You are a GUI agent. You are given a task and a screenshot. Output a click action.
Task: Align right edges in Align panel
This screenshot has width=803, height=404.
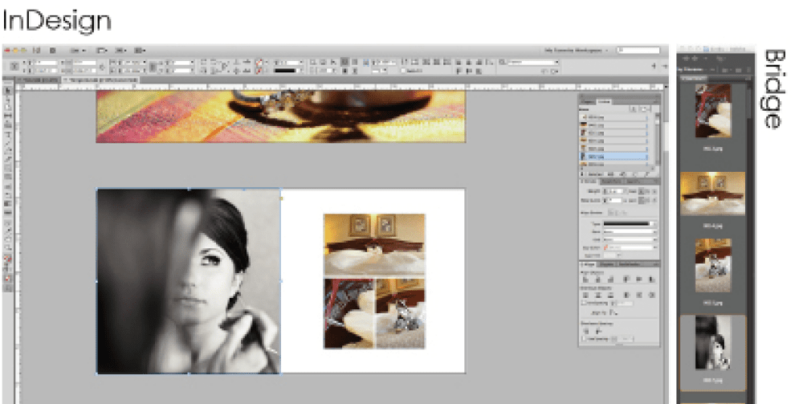(610, 279)
